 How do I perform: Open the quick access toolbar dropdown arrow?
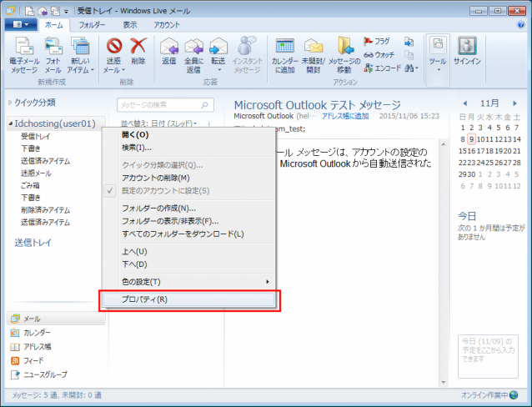(66, 12)
